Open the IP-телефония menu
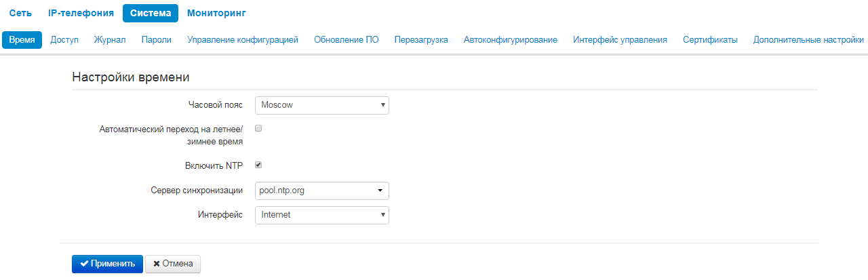Image resolution: width=868 pixels, height=280 pixels. click(x=81, y=13)
